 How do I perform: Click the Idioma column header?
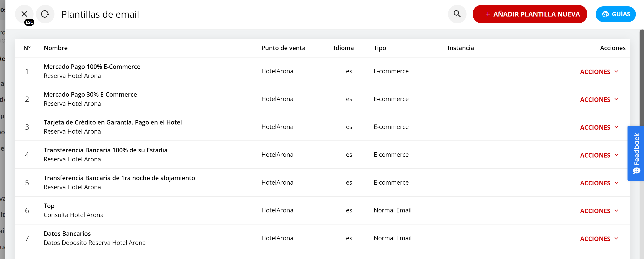pyautogui.click(x=343, y=48)
